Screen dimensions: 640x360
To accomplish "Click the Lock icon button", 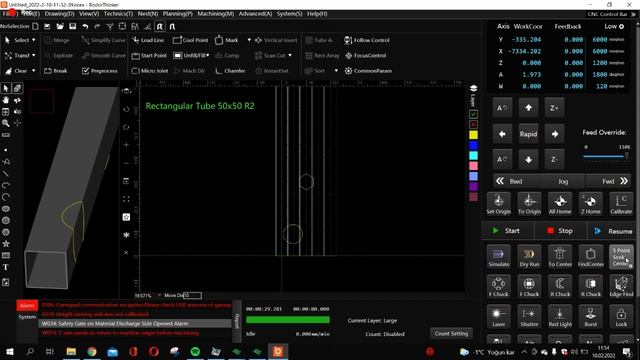I will (621, 316).
